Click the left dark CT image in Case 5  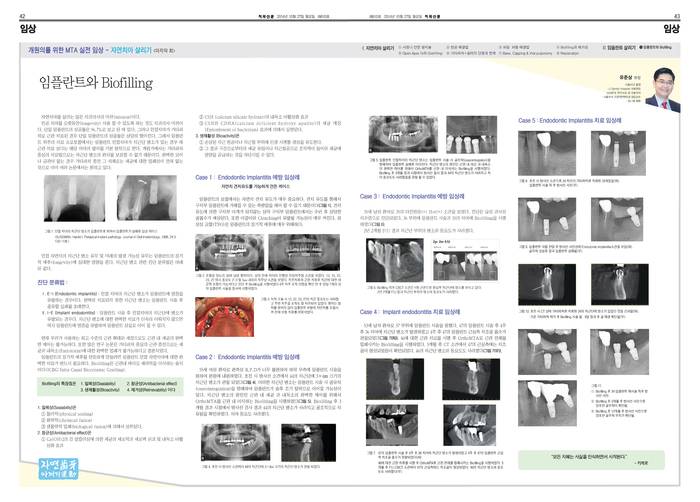[x=547, y=284]
